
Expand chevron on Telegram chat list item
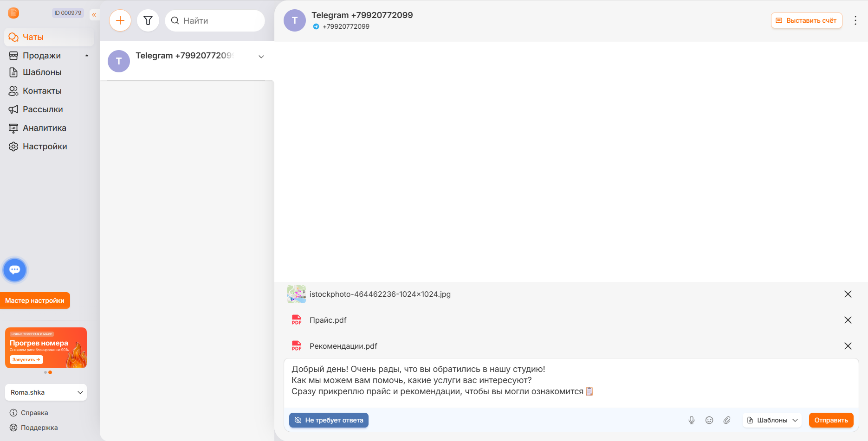pyautogui.click(x=261, y=57)
